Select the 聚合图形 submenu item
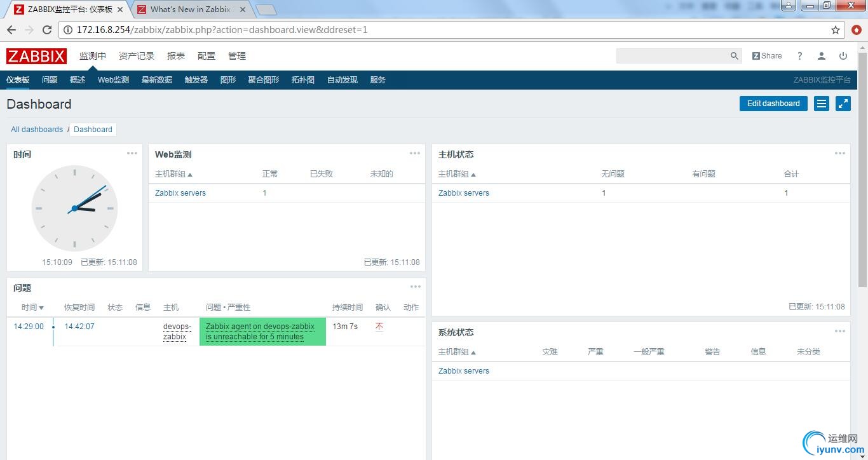868x460 pixels. click(x=264, y=80)
